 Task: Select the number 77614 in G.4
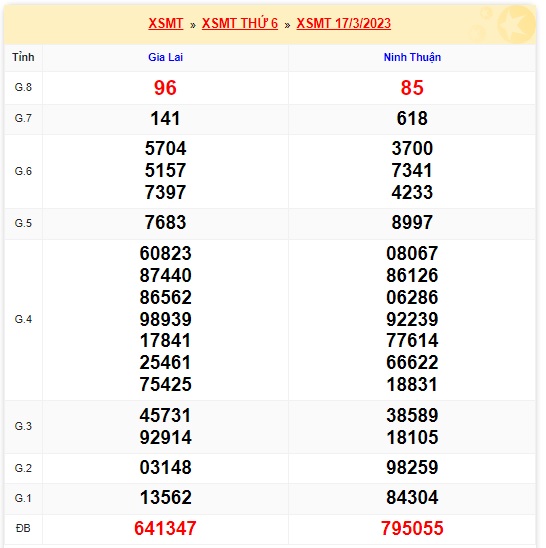[x=412, y=341]
